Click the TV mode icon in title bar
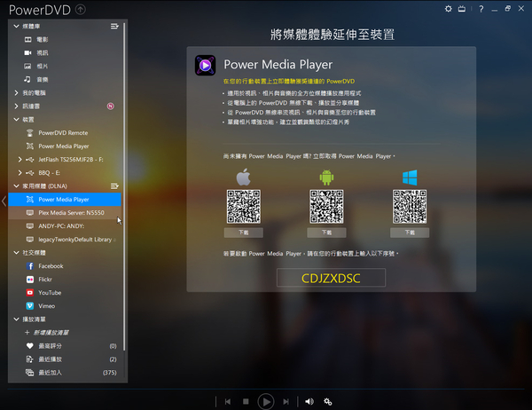Screen dimensions: 532x410 461,10
